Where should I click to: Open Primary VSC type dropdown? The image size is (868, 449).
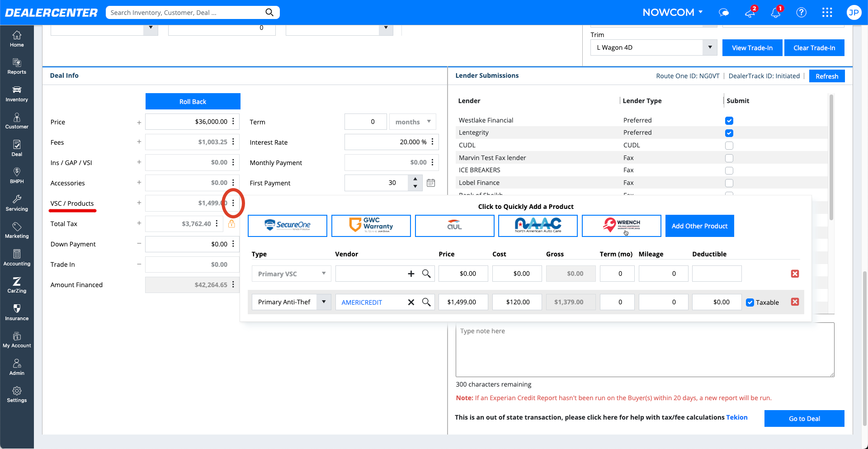pos(292,274)
